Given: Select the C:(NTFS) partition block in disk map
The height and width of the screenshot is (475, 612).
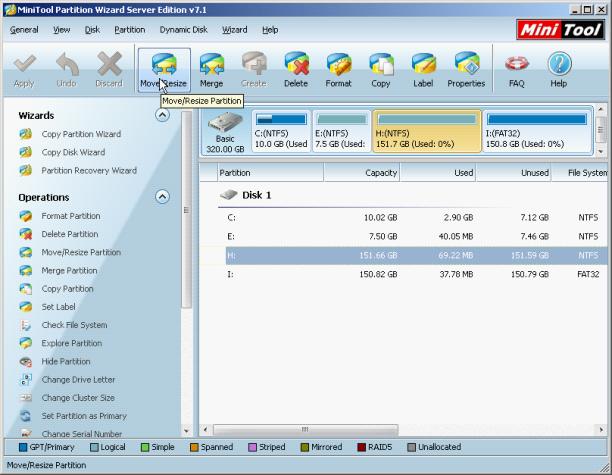Looking at the screenshot, I should point(281,132).
